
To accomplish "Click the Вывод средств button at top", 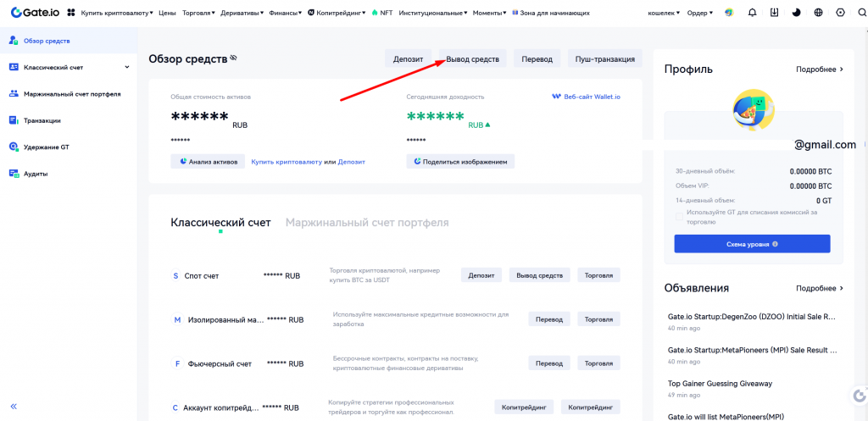I will 472,58.
